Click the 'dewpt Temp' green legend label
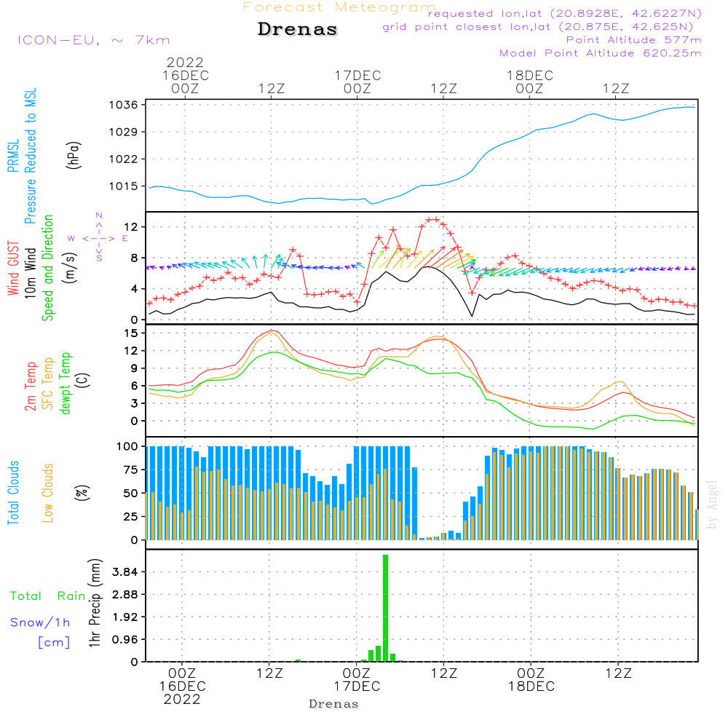The image size is (728, 728). click(x=65, y=383)
